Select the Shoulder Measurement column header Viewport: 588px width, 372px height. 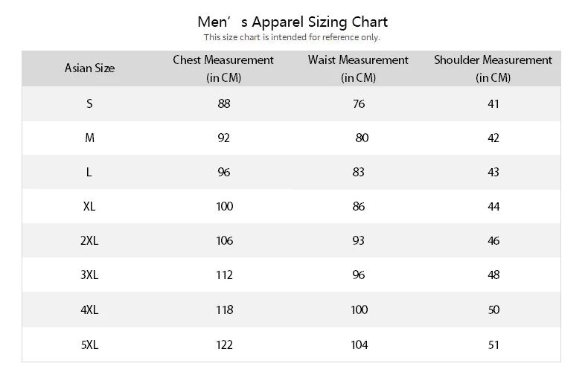[x=493, y=68]
